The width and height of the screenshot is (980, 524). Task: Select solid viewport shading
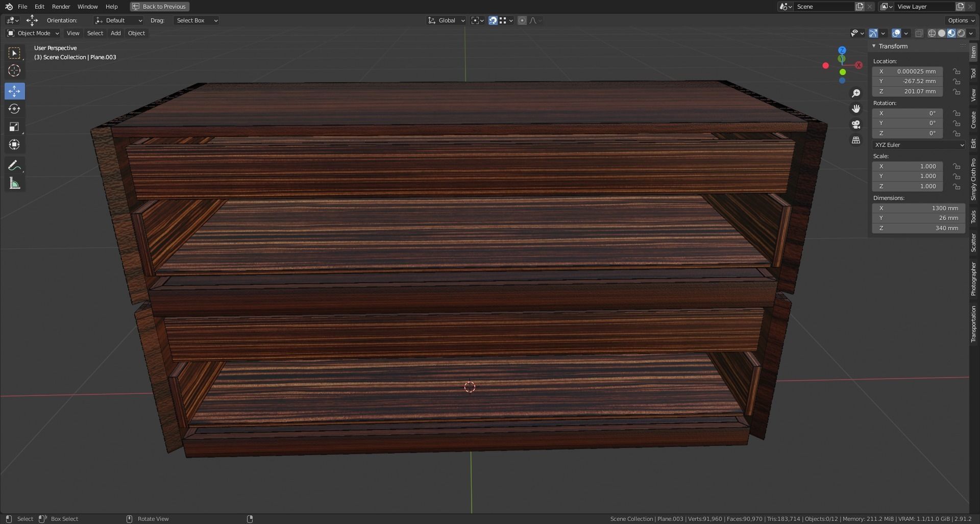coord(942,33)
